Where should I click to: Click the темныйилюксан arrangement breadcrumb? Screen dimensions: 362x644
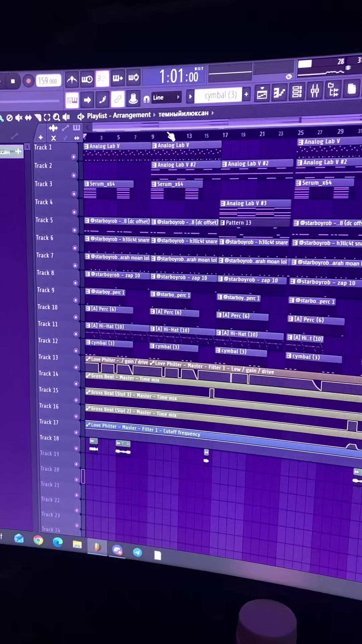click(x=183, y=114)
